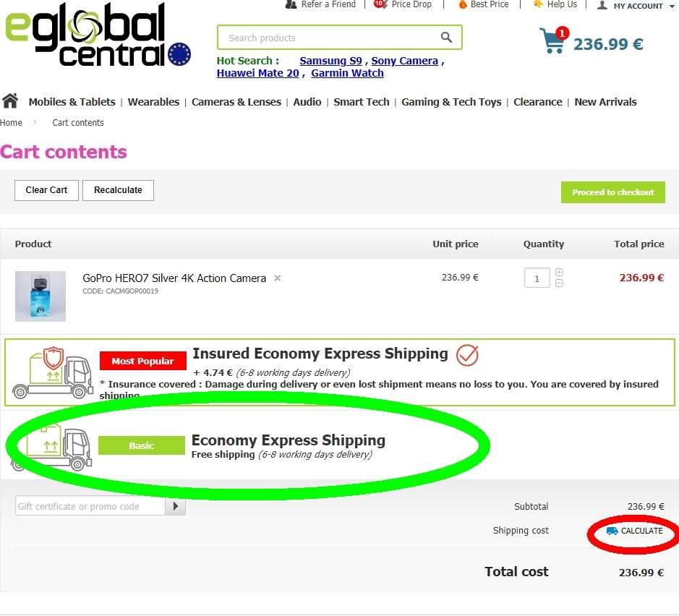The height and width of the screenshot is (616, 679).
Task: Increase quantity with the plus icon
Action: 559,273
